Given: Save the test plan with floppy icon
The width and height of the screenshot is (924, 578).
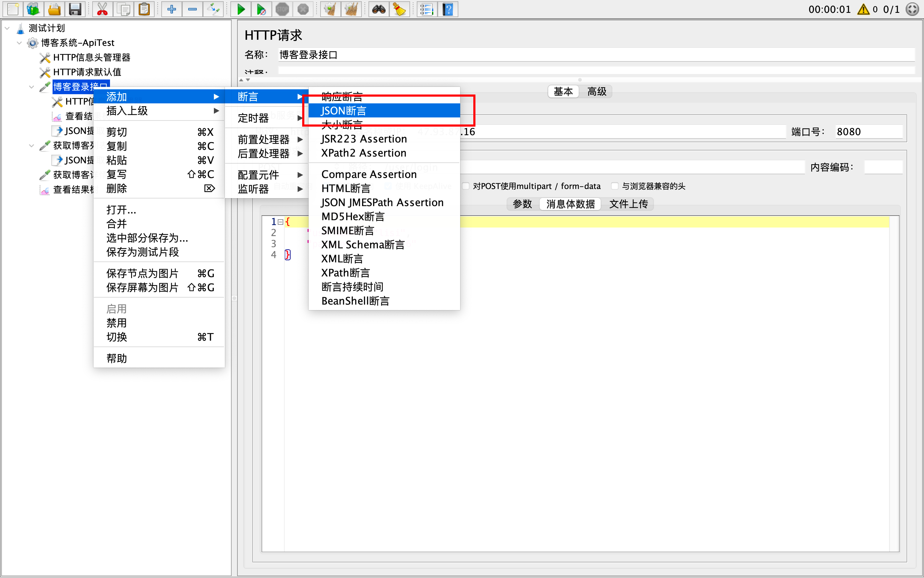Looking at the screenshot, I should (x=75, y=9).
